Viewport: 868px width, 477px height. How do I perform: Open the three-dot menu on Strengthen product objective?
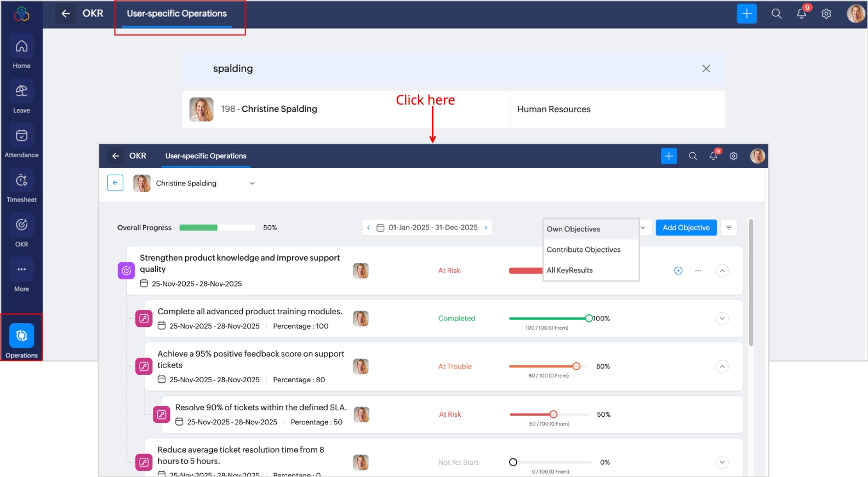click(x=698, y=271)
